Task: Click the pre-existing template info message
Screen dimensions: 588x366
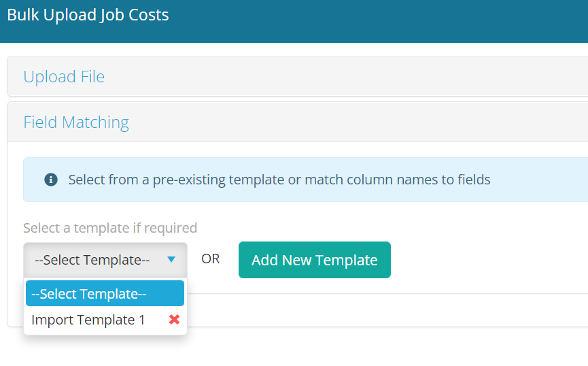Action: pos(279,180)
